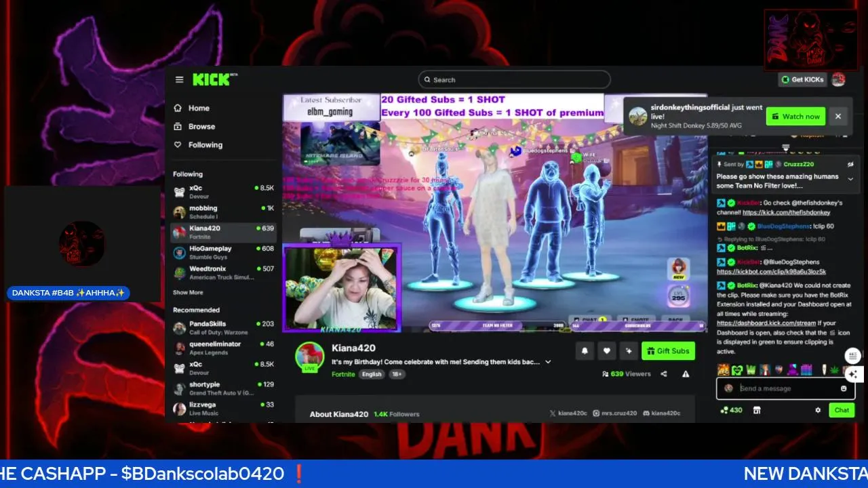Viewport: 868px width, 488px height.
Task: Open Weedtronix channel in sidebar
Action: (223, 273)
